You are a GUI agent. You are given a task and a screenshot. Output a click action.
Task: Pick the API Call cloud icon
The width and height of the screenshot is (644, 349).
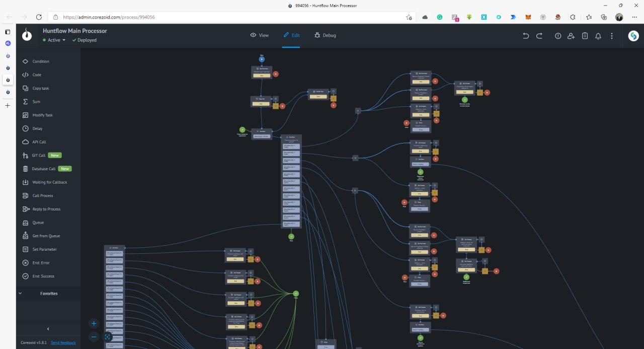[x=25, y=142]
